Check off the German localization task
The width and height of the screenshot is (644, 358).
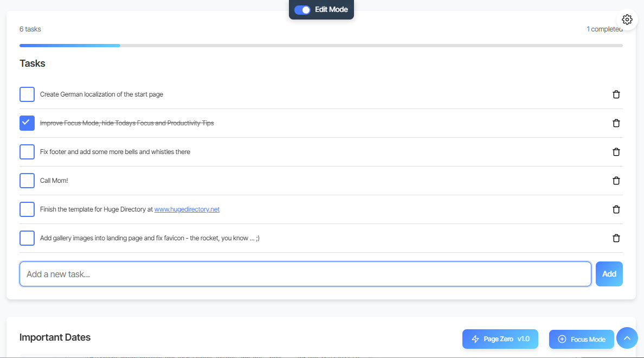click(27, 94)
